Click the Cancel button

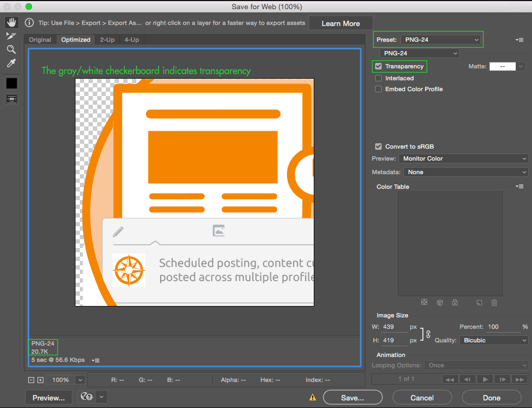coord(422,398)
